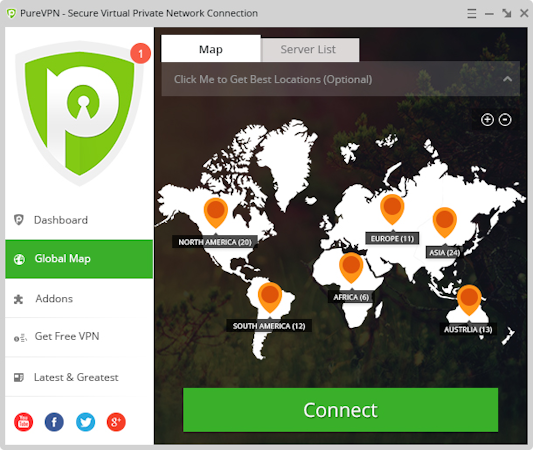
Task: Select the South America map pin
Action: coord(270,296)
